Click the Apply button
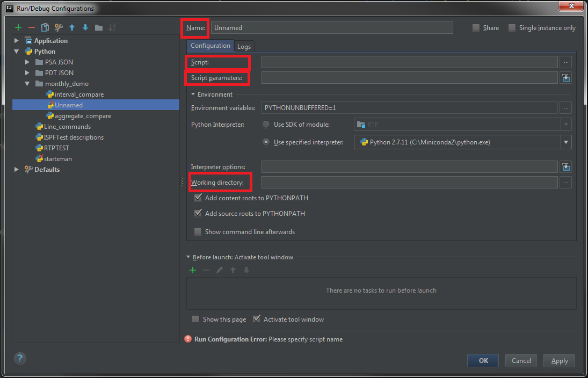The height and width of the screenshot is (378, 588). pyautogui.click(x=559, y=361)
